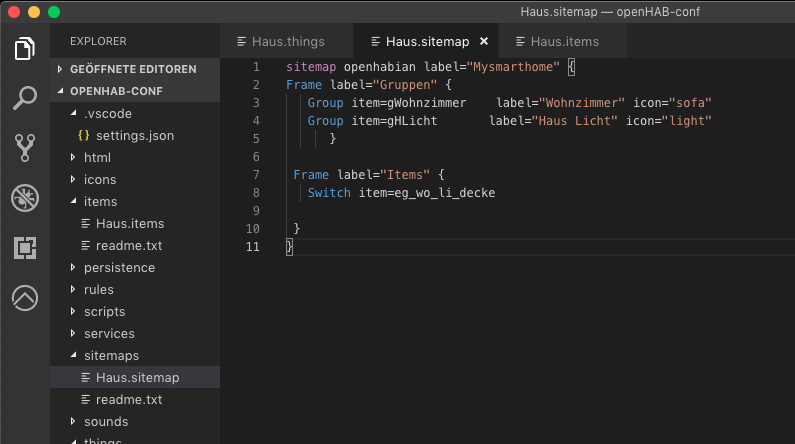
Task: Expand the html folder
Action: coord(97,158)
